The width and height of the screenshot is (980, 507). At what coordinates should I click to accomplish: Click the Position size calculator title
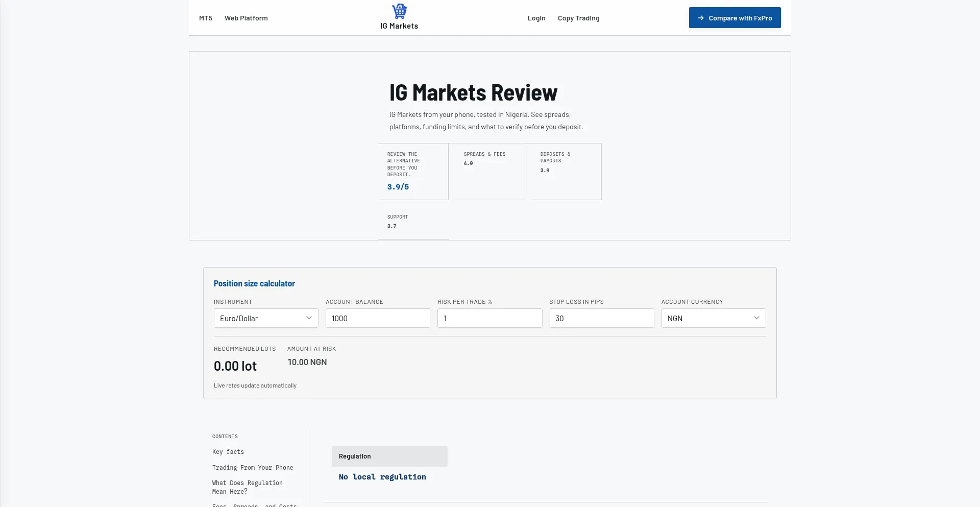click(x=254, y=283)
